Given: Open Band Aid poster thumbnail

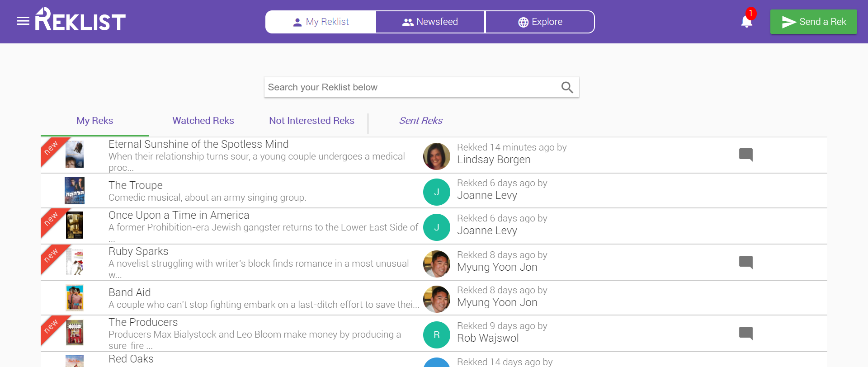Looking at the screenshot, I should [x=75, y=298].
